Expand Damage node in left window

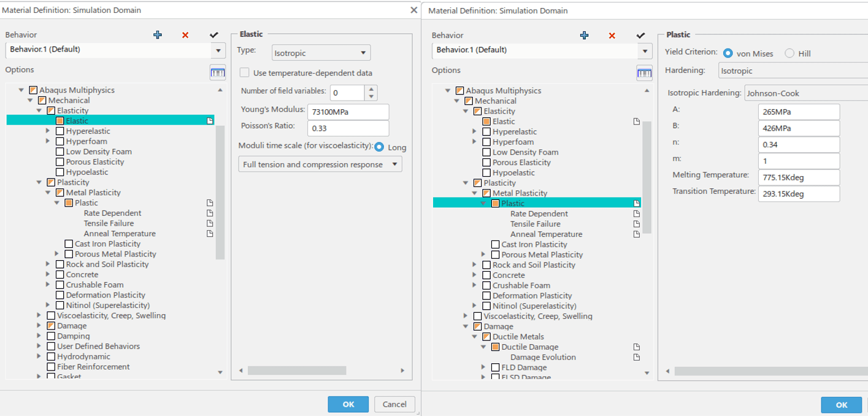[x=39, y=326]
